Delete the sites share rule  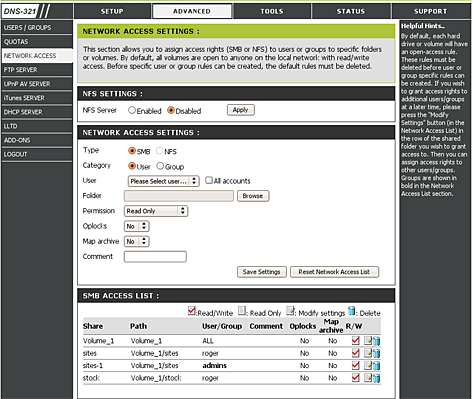tap(376, 353)
